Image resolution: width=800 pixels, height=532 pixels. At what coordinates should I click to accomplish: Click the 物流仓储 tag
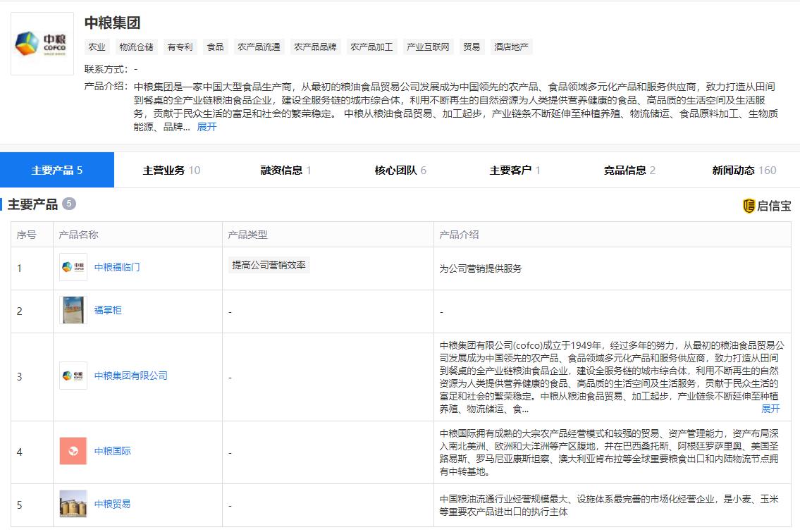point(136,47)
